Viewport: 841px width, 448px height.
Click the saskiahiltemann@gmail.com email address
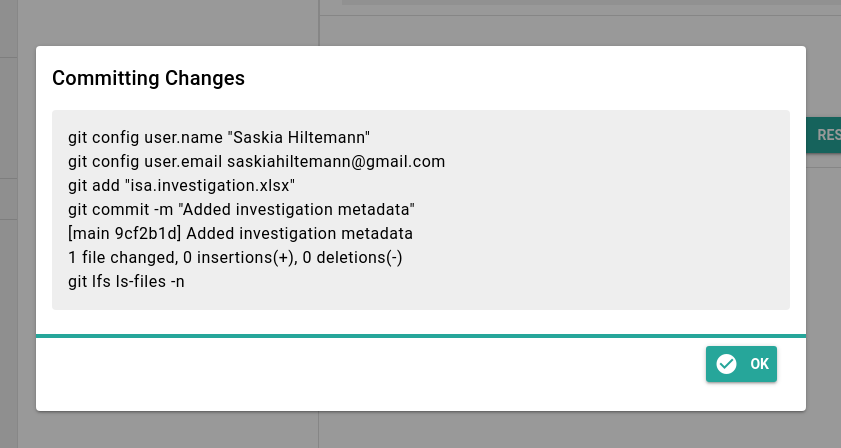336,161
